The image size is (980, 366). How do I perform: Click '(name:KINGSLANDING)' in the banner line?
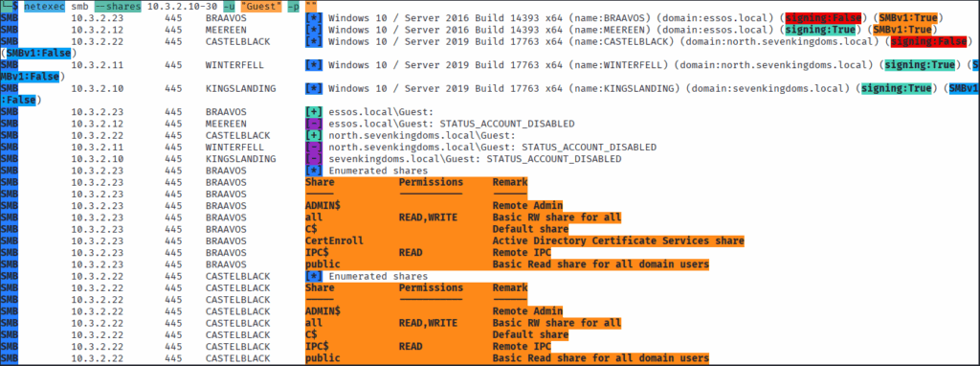(624, 88)
